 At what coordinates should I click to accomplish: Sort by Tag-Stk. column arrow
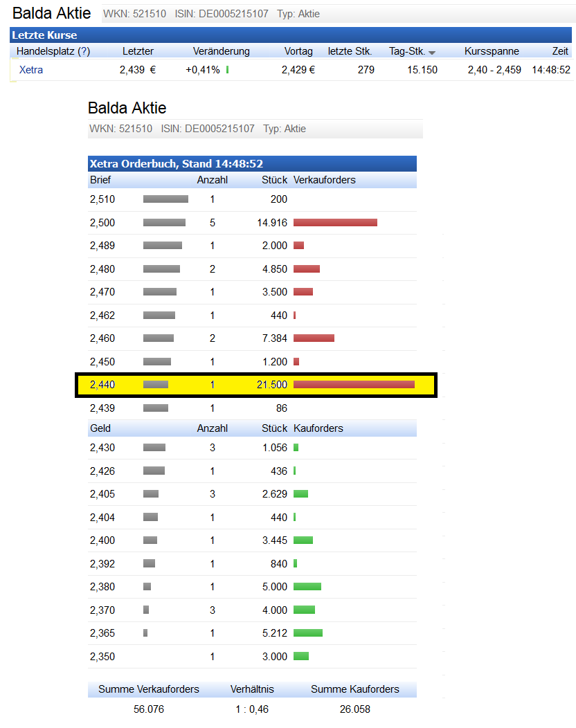(x=432, y=53)
